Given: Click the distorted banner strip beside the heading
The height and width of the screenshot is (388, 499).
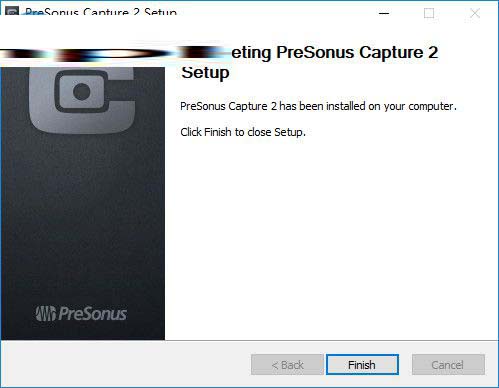Looking at the screenshot, I should [115, 54].
